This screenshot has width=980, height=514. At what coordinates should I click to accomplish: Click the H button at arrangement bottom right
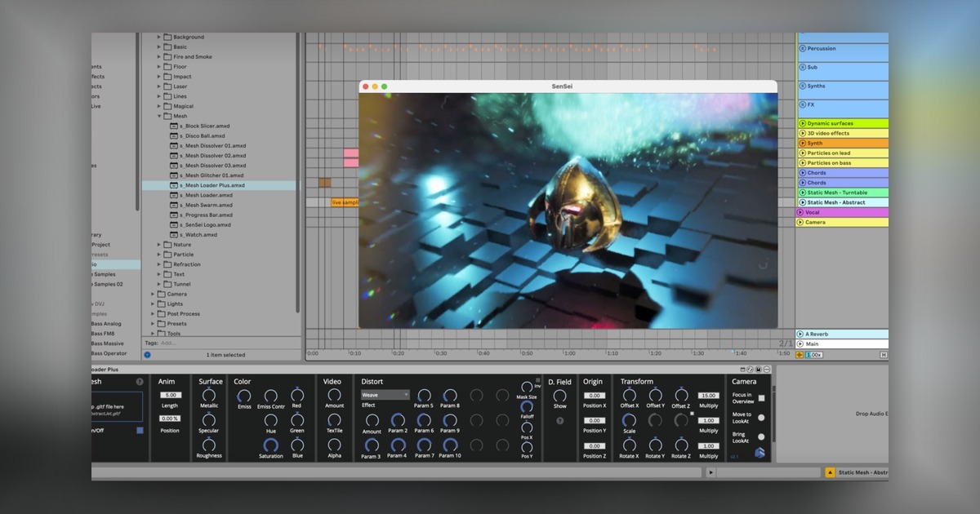click(883, 355)
